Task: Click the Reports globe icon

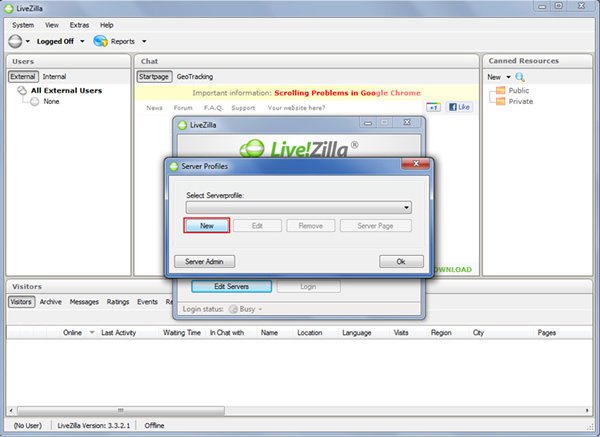Action: point(100,41)
